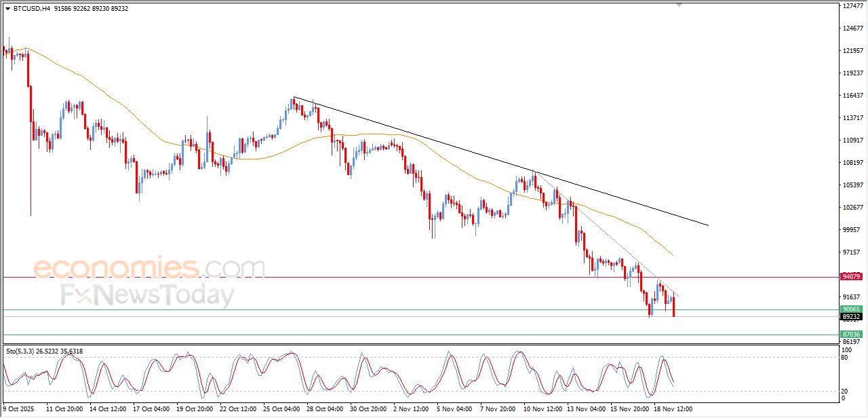Click the 124697 price axis value
The height and width of the screenshot is (418, 868).
coord(852,28)
